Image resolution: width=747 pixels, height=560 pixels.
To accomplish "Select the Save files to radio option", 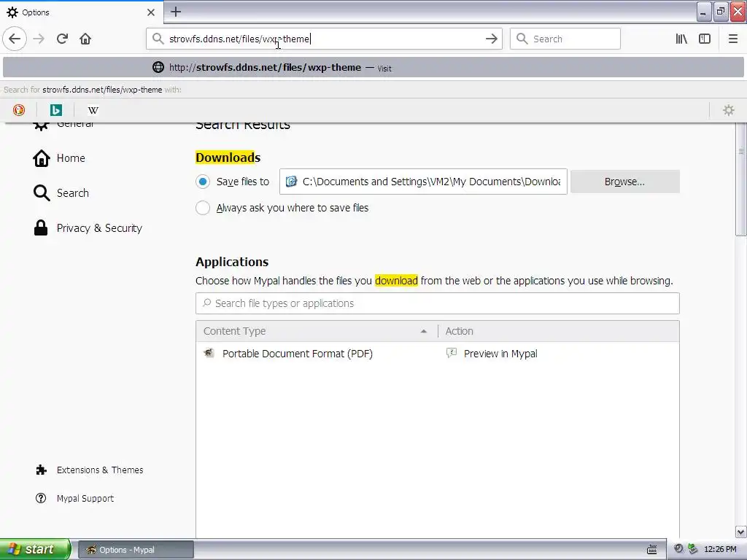I will (203, 182).
